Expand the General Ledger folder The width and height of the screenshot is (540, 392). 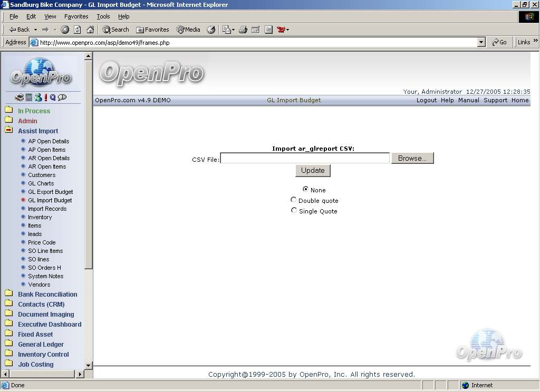(9, 344)
